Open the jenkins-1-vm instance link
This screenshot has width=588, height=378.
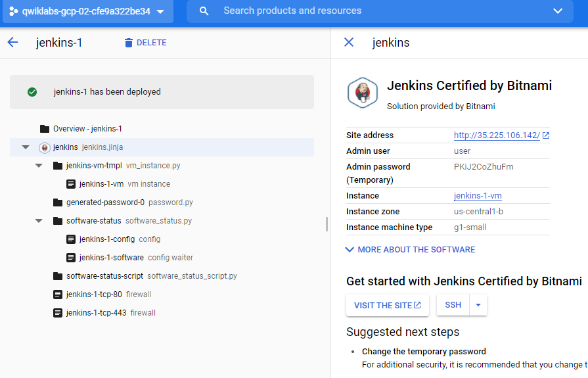(478, 195)
